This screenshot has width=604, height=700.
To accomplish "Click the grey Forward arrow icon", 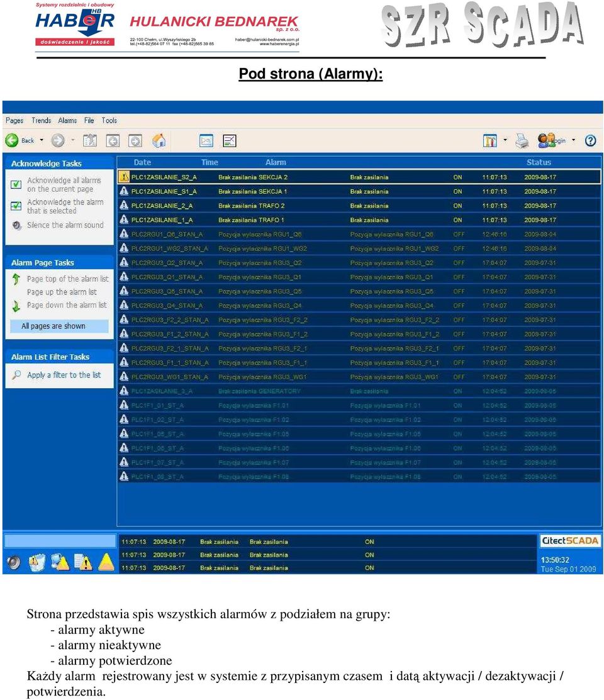I will coord(58,141).
